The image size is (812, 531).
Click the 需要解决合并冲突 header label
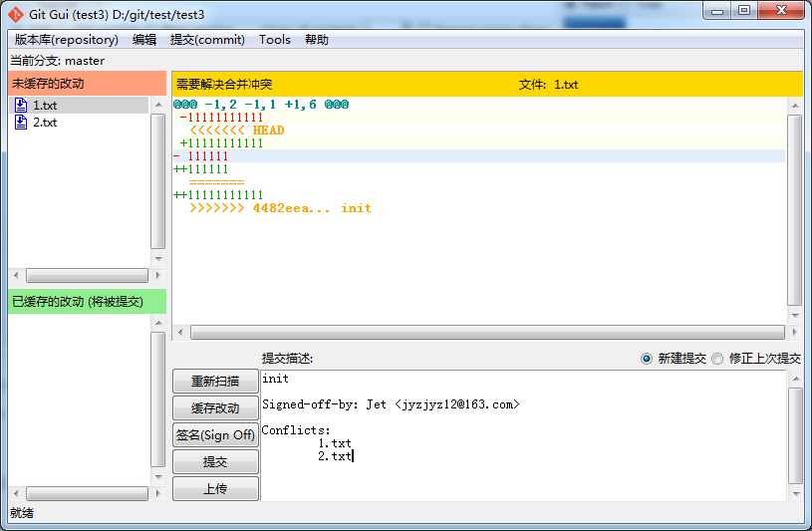pyautogui.click(x=224, y=84)
